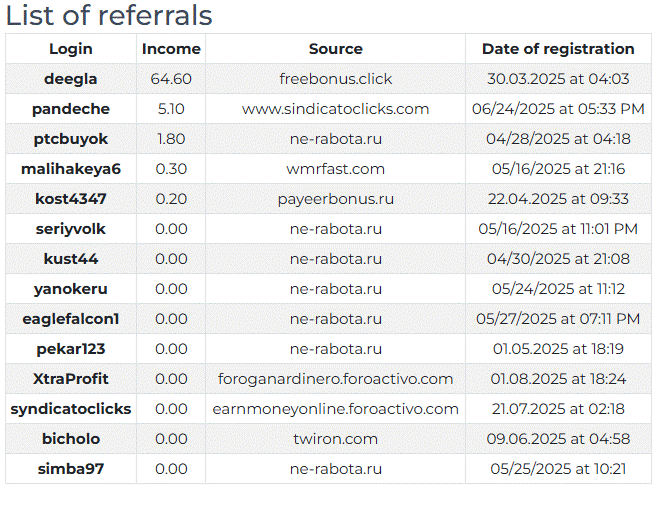661x507 pixels.
Task: Select the 64.60 income value
Action: coord(171,79)
